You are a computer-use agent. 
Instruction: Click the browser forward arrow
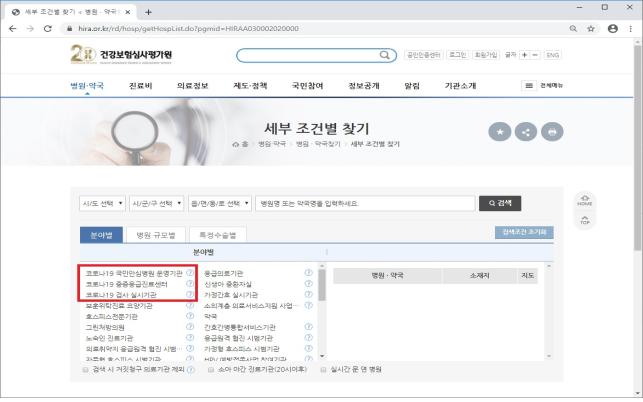tap(30, 29)
